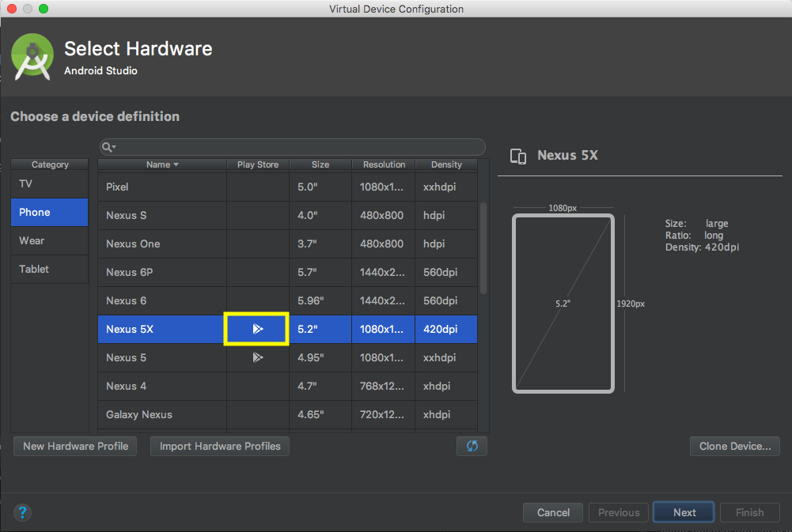Cancel the virtual device configuration
This screenshot has height=532, width=792.
coord(552,512)
